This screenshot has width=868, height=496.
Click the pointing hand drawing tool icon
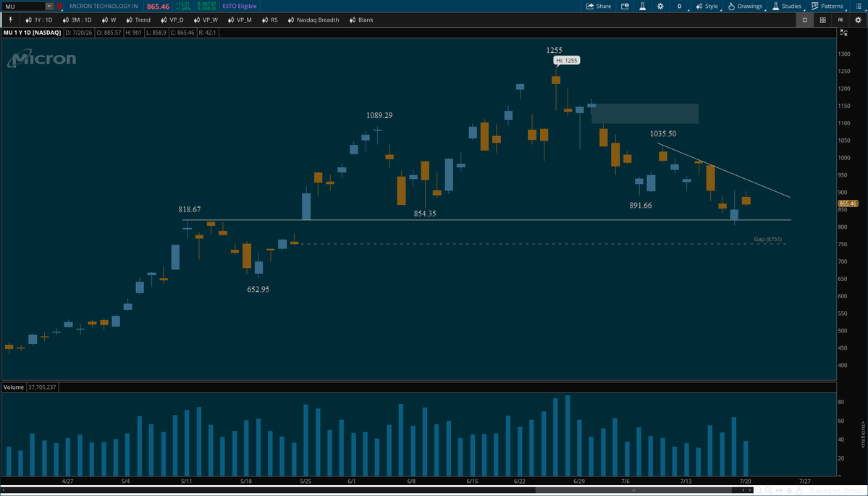click(799, 490)
